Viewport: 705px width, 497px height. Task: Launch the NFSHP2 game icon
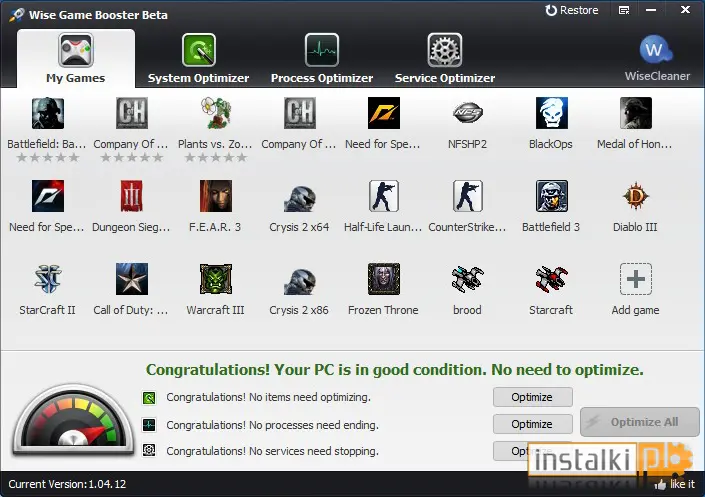pos(467,113)
